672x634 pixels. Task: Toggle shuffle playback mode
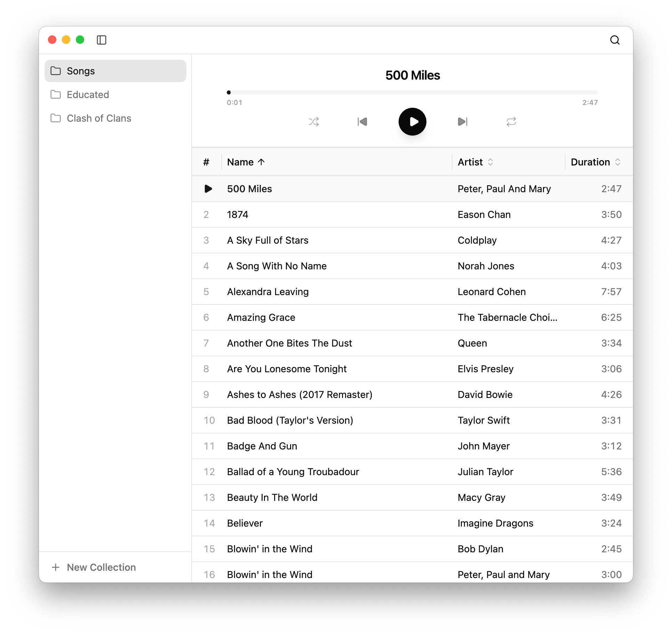point(313,122)
